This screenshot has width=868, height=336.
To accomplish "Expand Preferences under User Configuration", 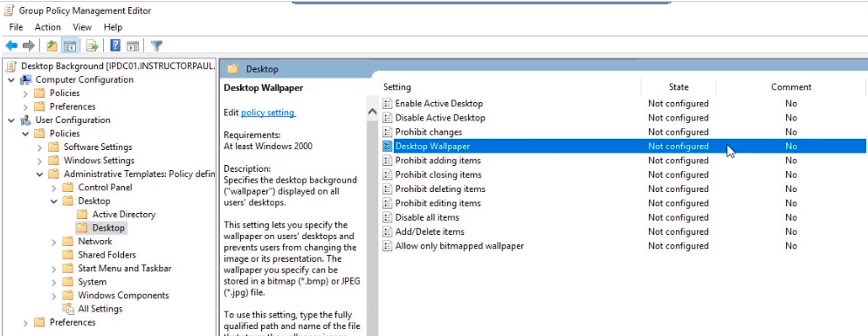I will pyautogui.click(x=25, y=322).
